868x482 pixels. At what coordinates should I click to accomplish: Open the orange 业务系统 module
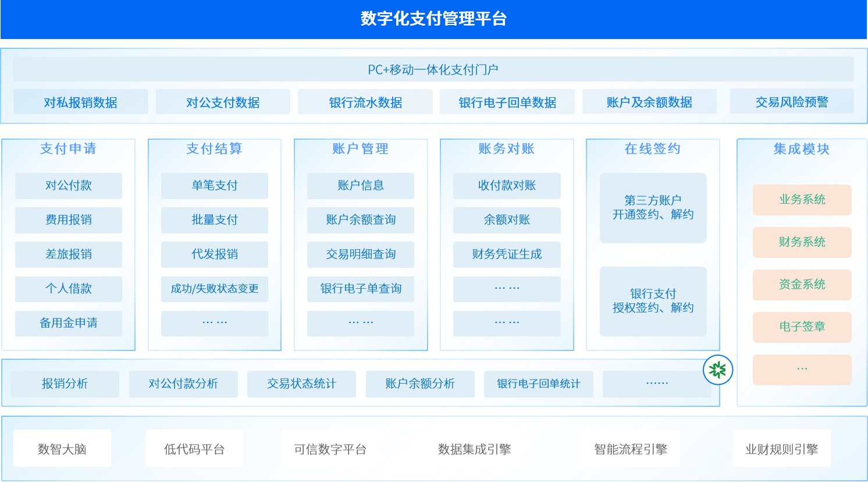click(802, 200)
